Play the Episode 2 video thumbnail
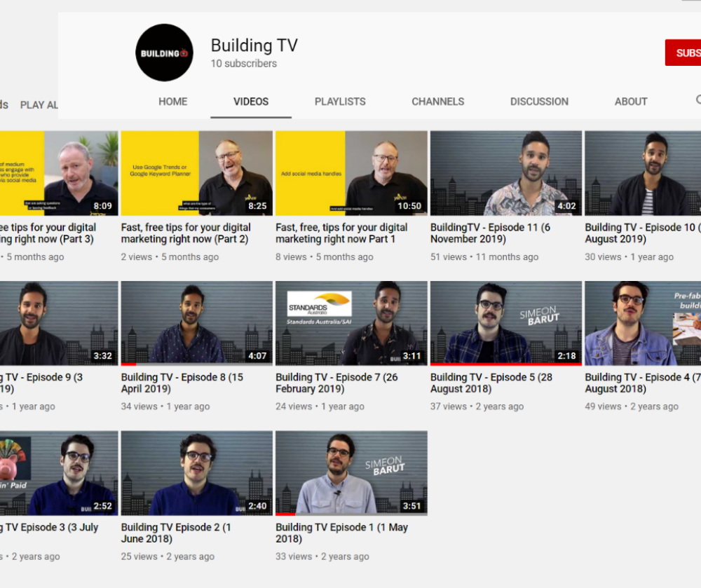 coord(197,473)
